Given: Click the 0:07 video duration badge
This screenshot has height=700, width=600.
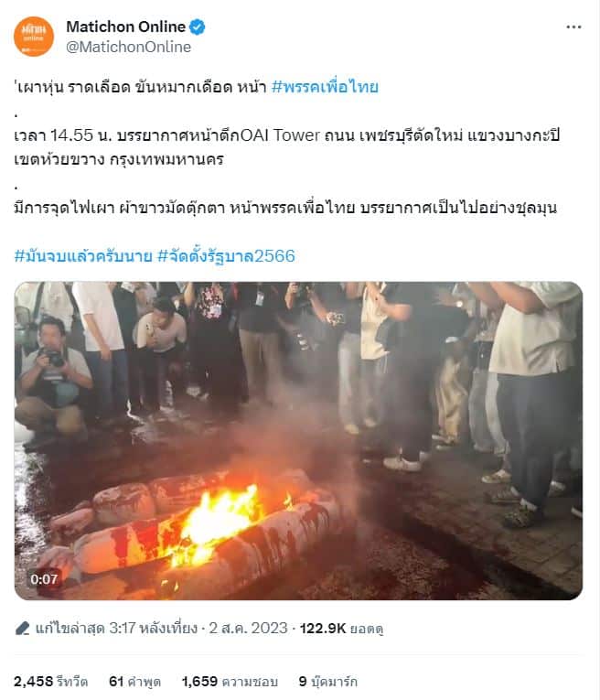Looking at the screenshot, I should [x=44, y=579].
